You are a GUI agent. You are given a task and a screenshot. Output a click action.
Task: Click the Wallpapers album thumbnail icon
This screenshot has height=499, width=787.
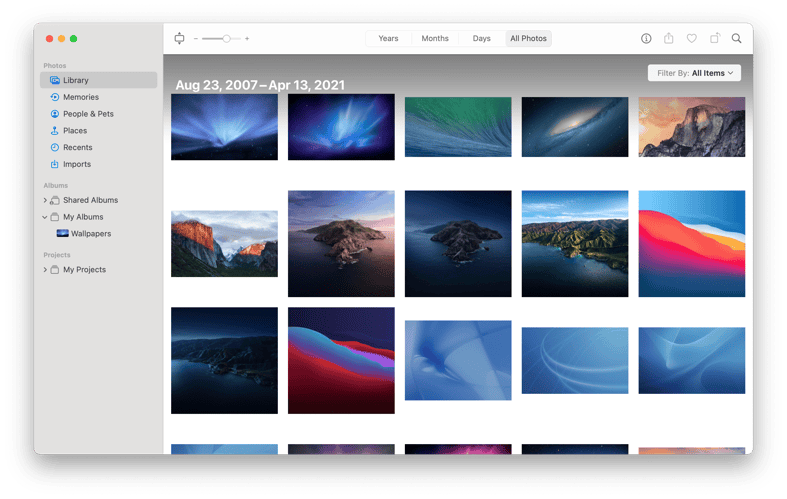coord(62,233)
